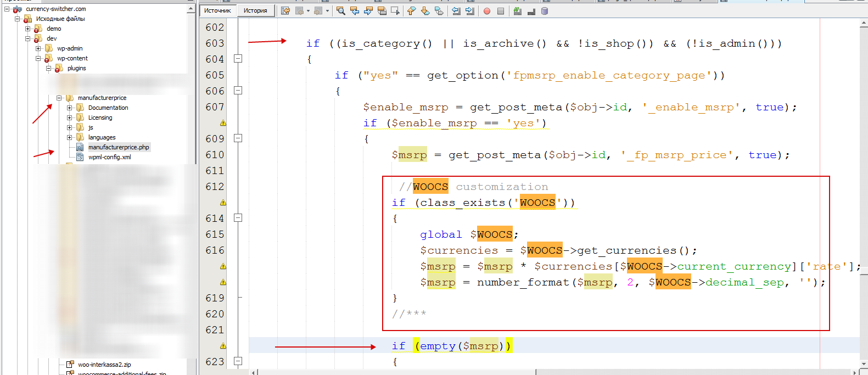Switch to the История (History) tab
Screen dimensions: 868x375
pyautogui.click(x=255, y=10)
